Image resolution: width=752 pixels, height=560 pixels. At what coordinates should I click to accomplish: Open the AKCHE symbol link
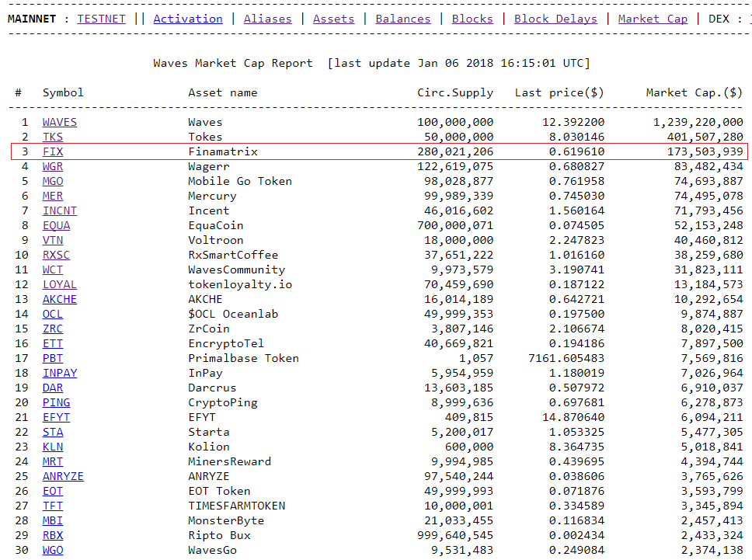click(x=60, y=299)
